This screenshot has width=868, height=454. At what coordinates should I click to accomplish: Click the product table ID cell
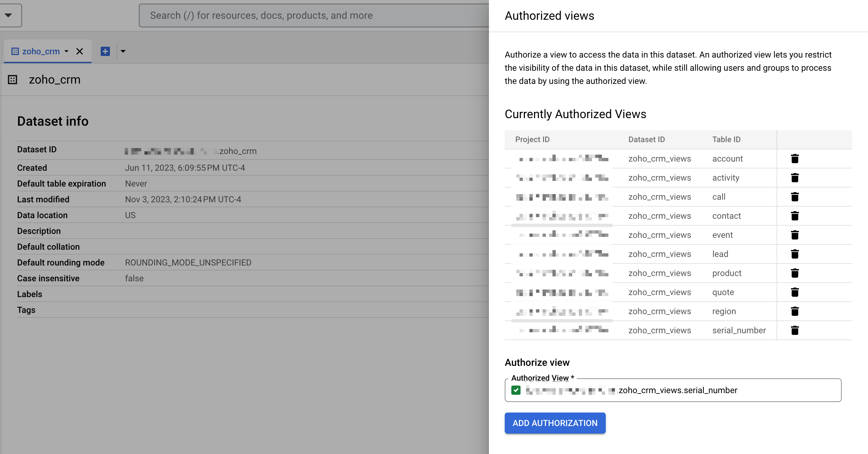point(727,273)
